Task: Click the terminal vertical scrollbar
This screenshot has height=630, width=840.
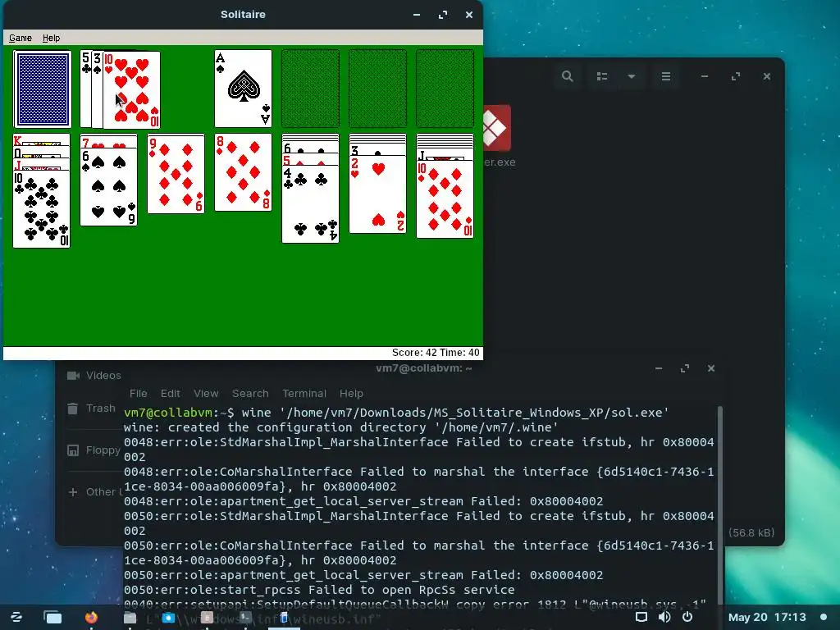Action: (x=720, y=504)
